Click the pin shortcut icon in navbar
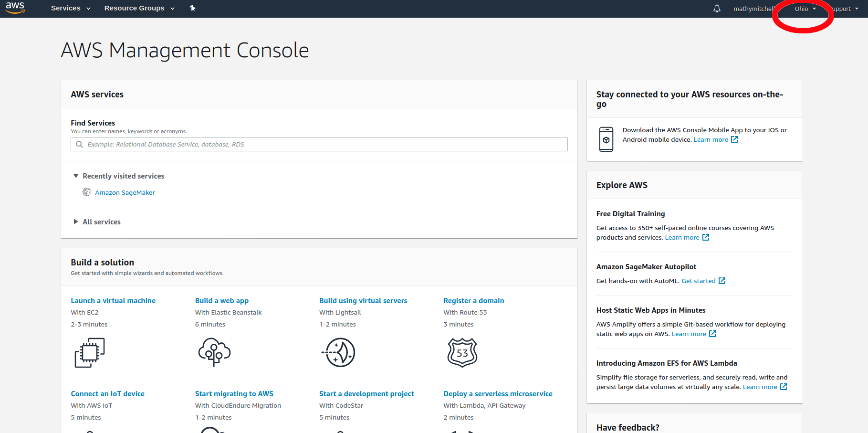868x433 pixels. click(x=192, y=8)
